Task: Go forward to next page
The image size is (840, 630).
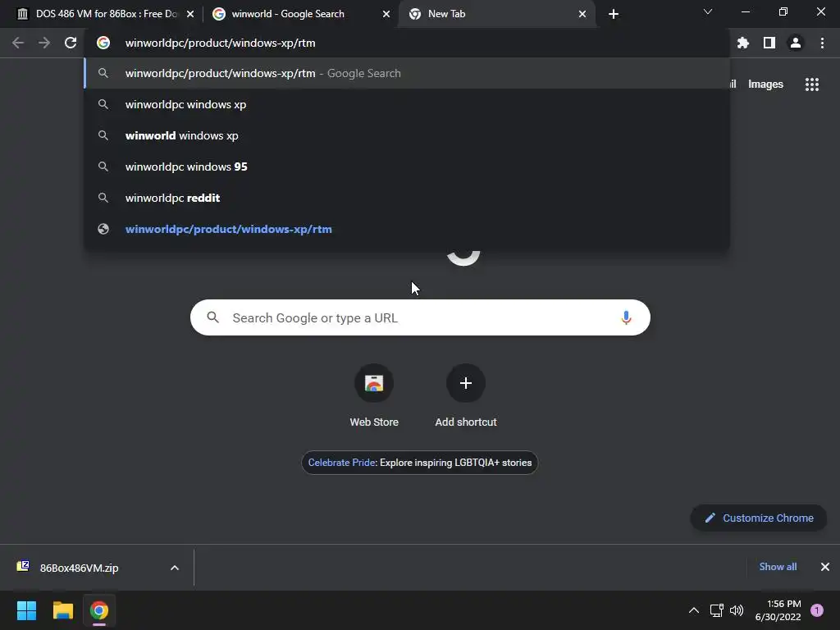Action: tap(44, 43)
